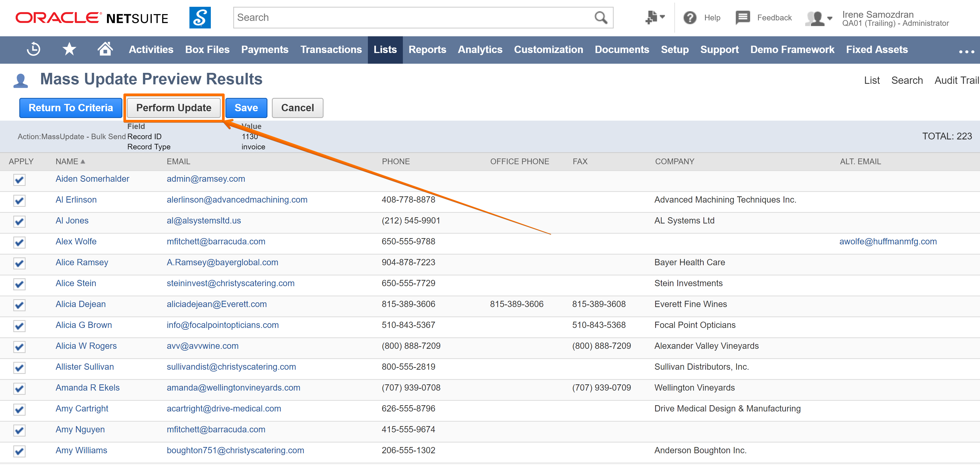The height and width of the screenshot is (465, 980).
Task: Click alt email awolfe@huffmanmfg.com
Action: coord(888,242)
